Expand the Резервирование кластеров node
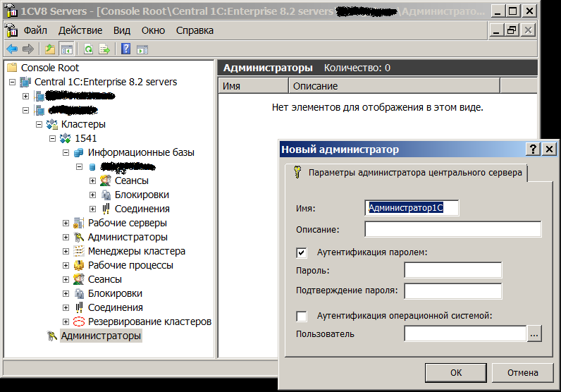 (66, 321)
